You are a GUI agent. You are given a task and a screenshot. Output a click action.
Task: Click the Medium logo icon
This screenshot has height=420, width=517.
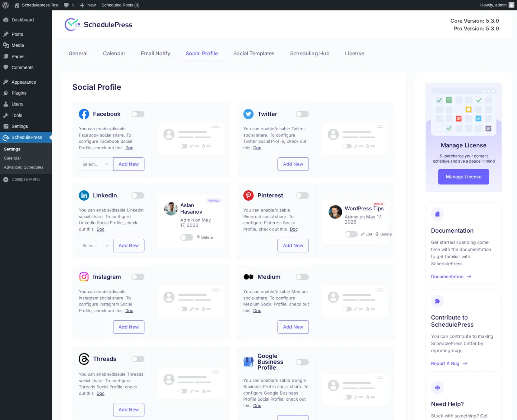tap(248, 277)
